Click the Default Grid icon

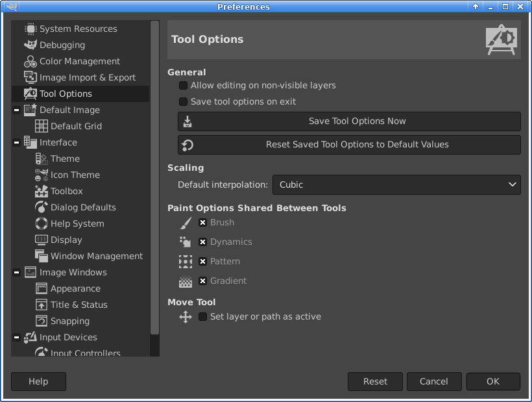(41, 126)
